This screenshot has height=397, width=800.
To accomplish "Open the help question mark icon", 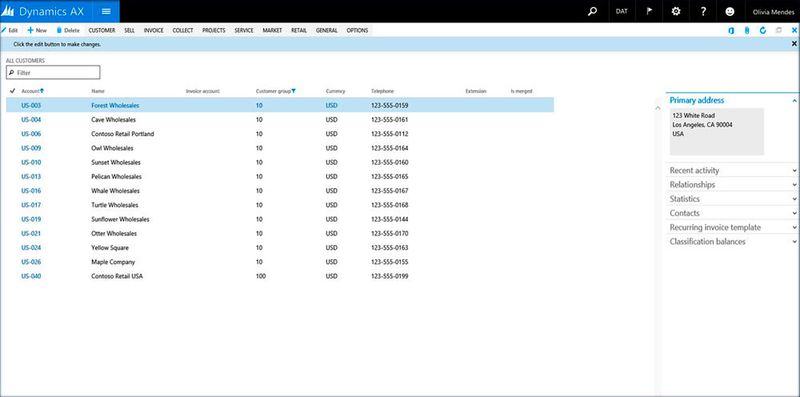I will click(x=703, y=11).
